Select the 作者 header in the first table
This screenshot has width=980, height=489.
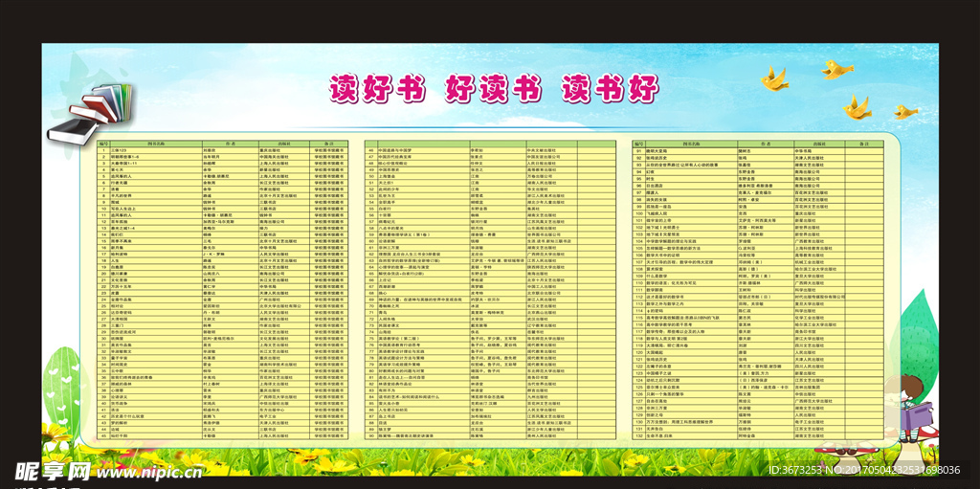pos(229,144)
